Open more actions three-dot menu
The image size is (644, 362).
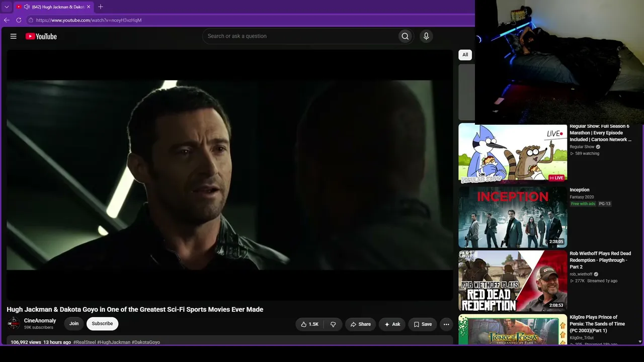(446, 324)
